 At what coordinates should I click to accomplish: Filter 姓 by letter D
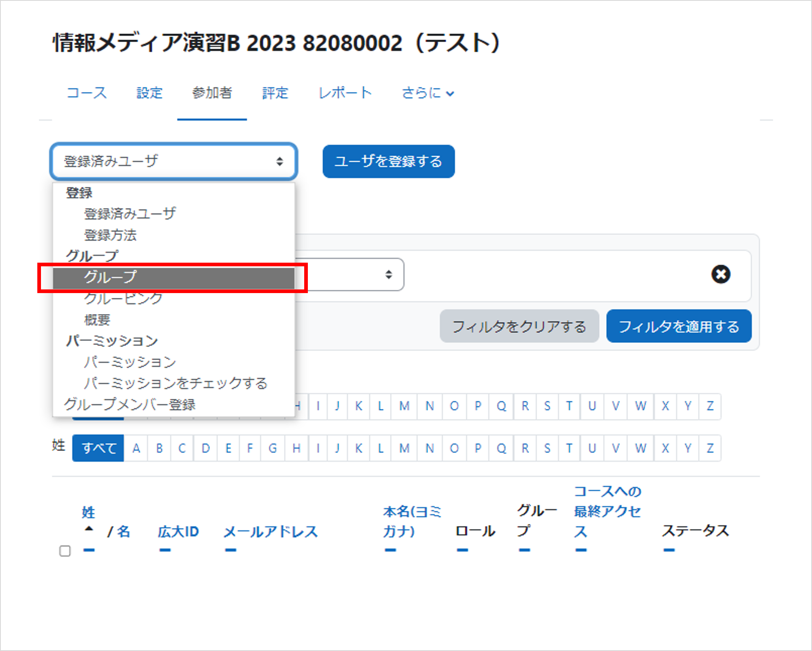click(x=206, y=448)
